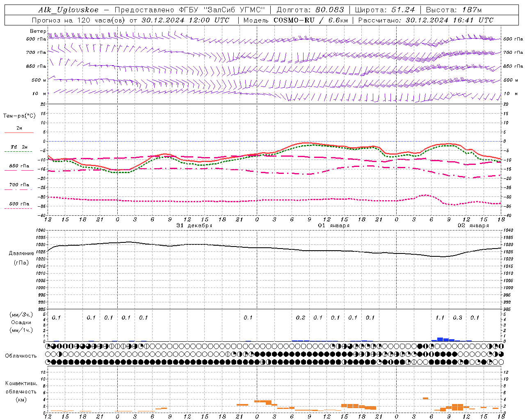525x420 pixels.
Task: Click the (гПа) unit under Давление
Action: [21, 263]
